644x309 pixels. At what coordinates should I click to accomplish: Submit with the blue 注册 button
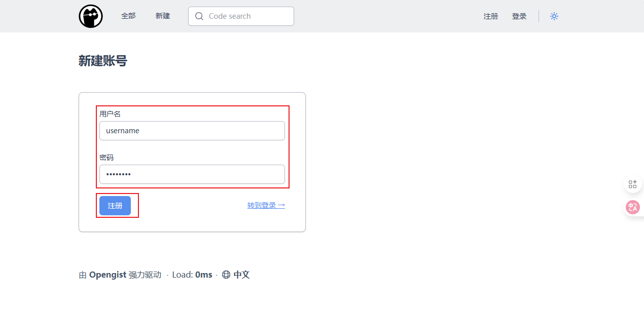tap(115, 206)
